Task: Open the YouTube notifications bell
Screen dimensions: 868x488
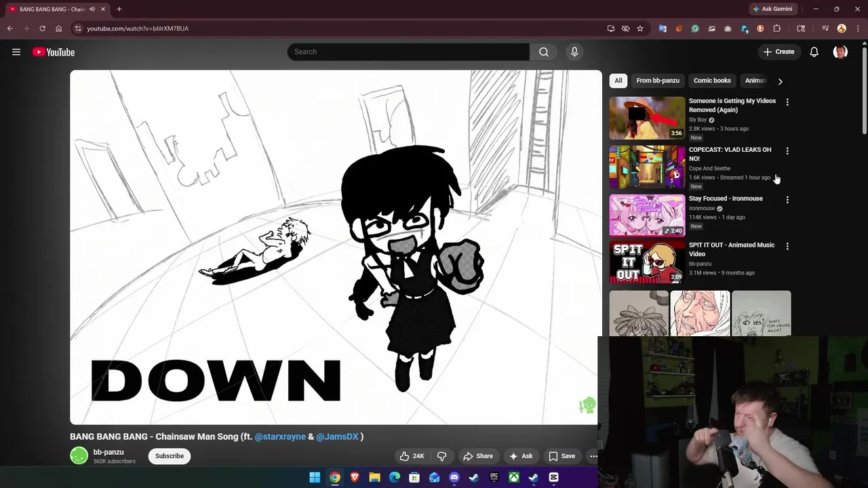Action: tap(814, 52)
